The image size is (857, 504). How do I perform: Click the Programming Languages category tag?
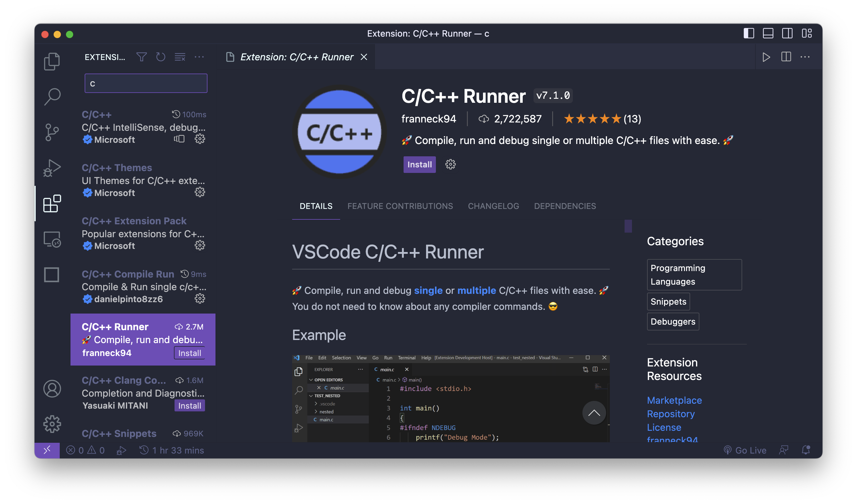[x=694, y=274]
